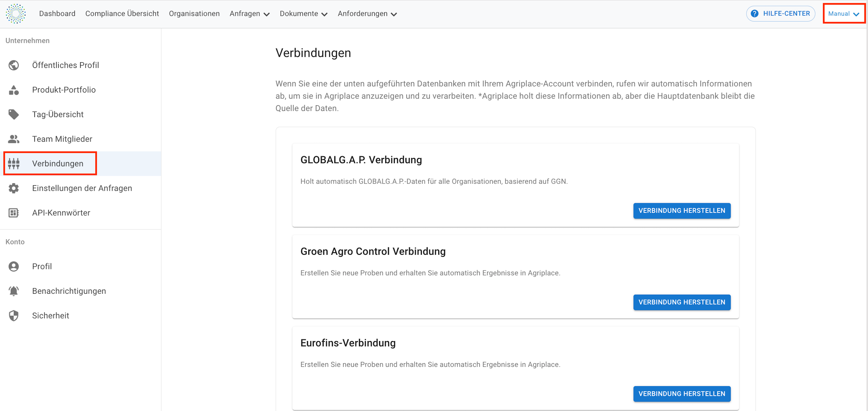Open API-Kennwörter in sidebar
This screenshot has height=411, width=868.
tap(80, 213)
